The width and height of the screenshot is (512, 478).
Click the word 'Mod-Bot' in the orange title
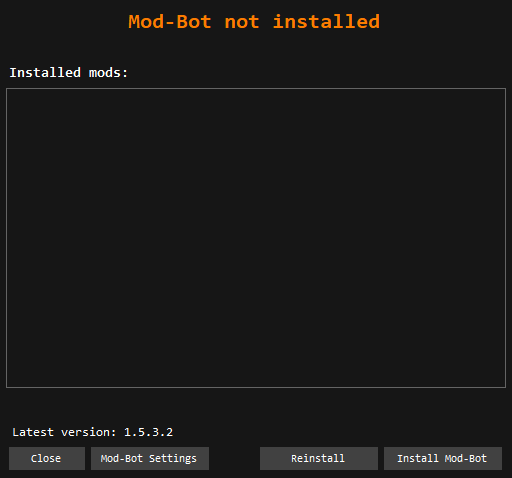[170, 22]
